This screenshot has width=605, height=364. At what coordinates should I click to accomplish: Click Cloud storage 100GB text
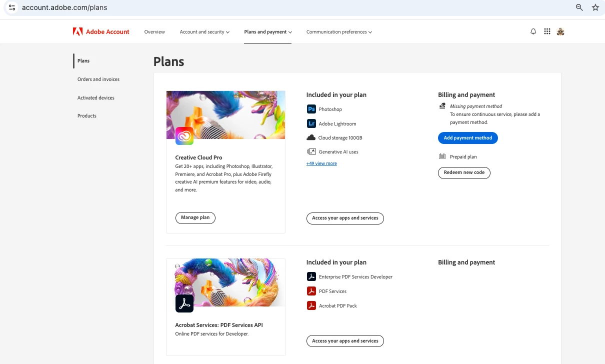click(x=340, y=138)
